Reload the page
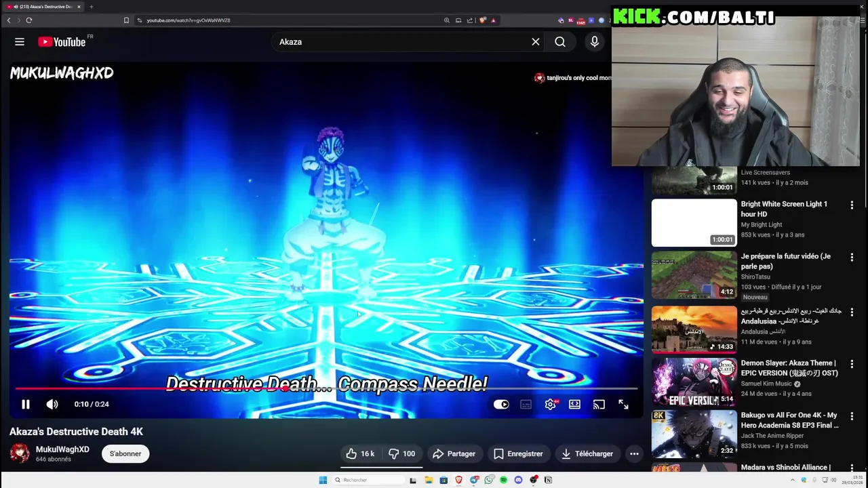 (x=29, y=20)
